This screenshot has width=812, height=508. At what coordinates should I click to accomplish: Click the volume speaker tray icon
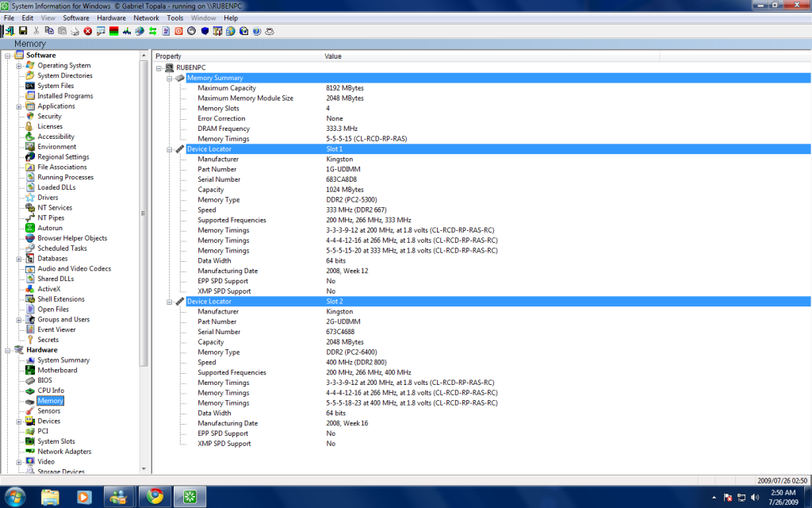tap(755, 498)
